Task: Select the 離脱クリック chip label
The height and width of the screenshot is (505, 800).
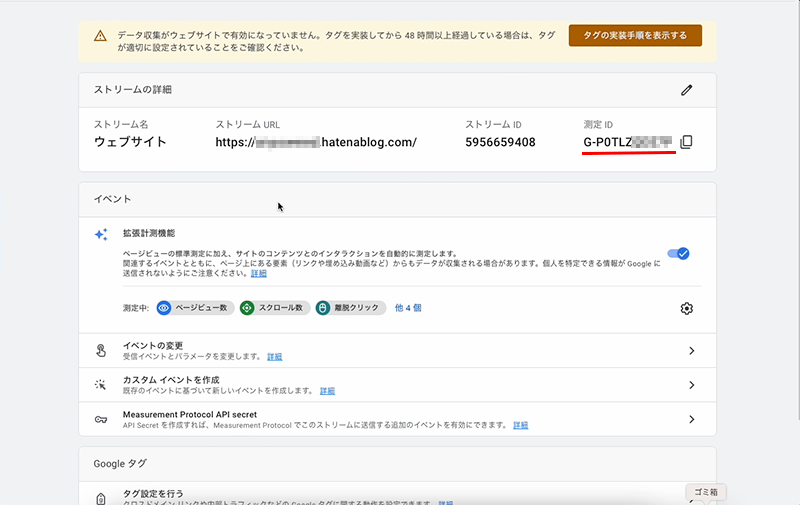Action: [x=356, y=308]
